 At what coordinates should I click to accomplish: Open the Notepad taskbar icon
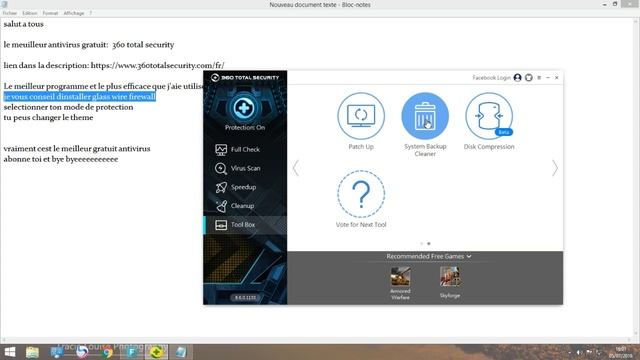(181, 352)
